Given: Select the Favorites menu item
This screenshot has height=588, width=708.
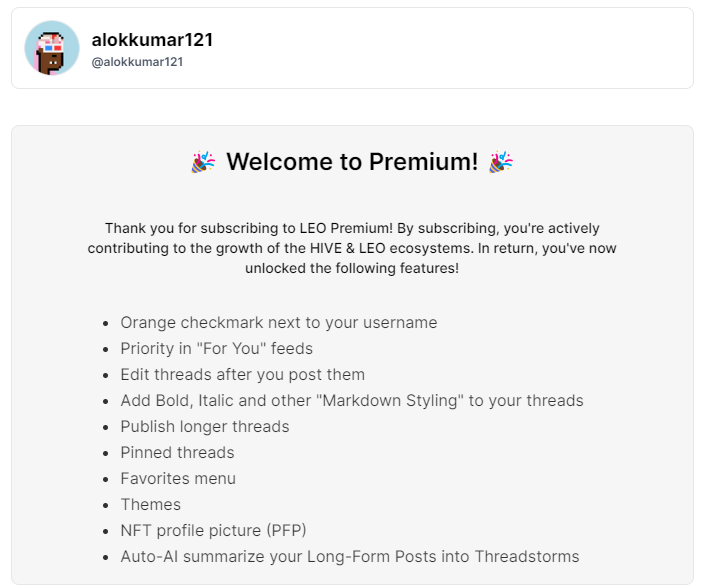Looking at the screenshot, I should [x=178, y=478].
